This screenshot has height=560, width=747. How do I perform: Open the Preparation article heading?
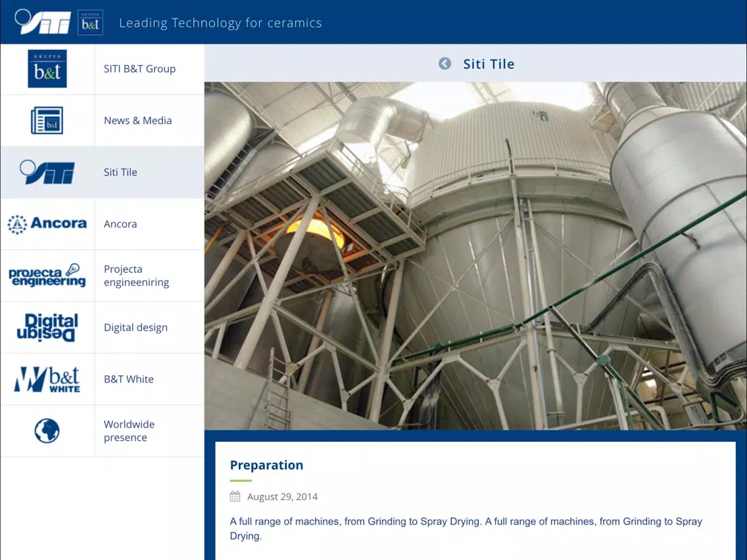pos(266,465)
